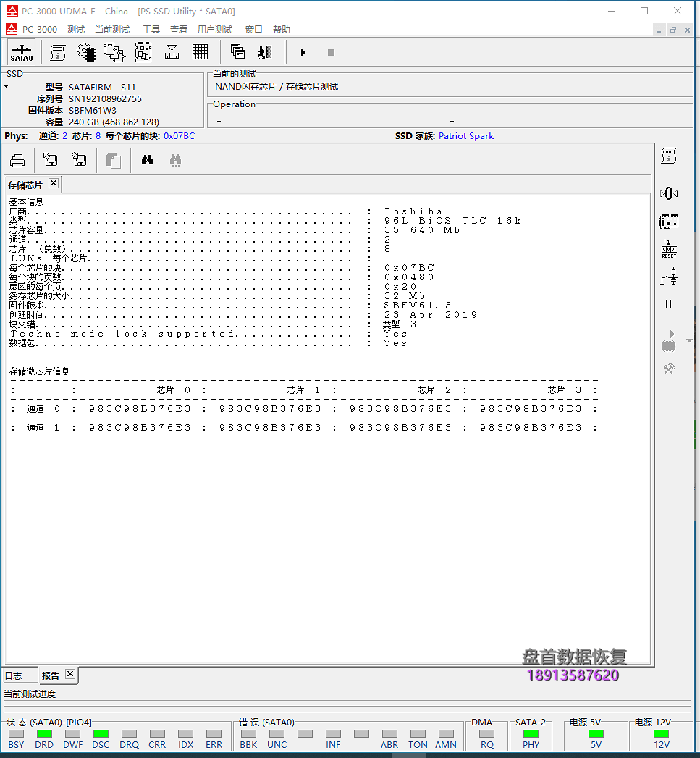Click the ruler measurement toolbar icon

(172, 52)
